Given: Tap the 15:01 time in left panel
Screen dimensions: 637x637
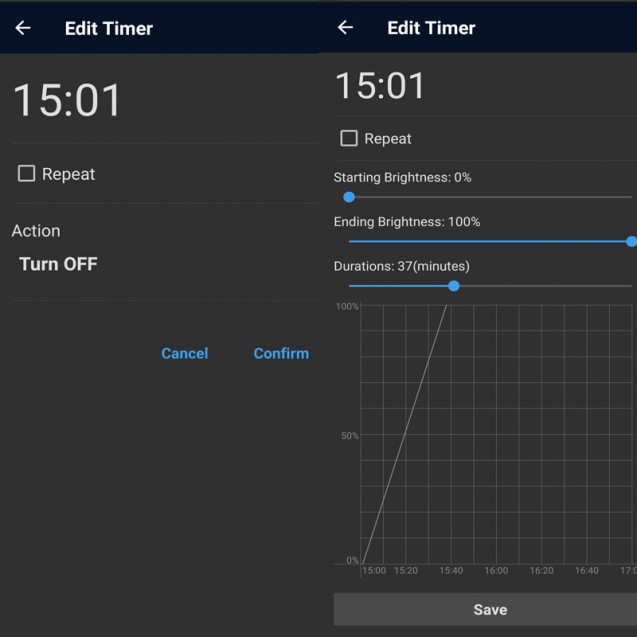Looking at the screenshot, I should coord(67,101).
